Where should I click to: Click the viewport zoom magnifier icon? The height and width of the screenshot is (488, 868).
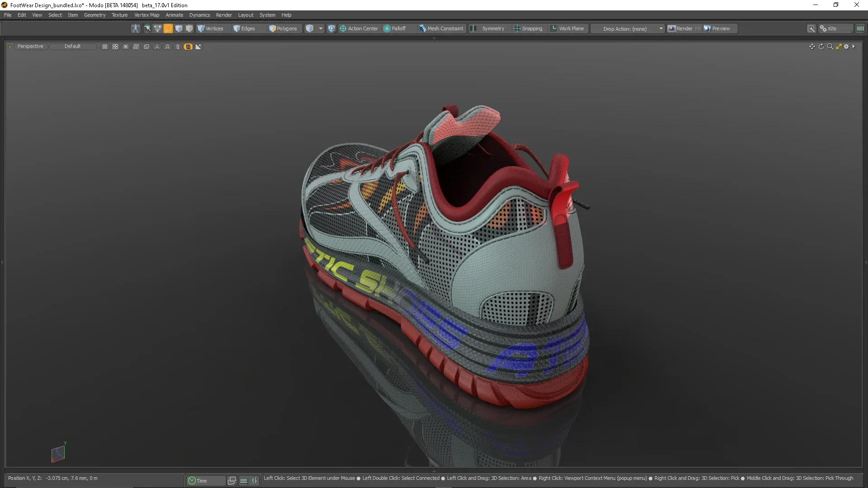click(x=830, y=47)
